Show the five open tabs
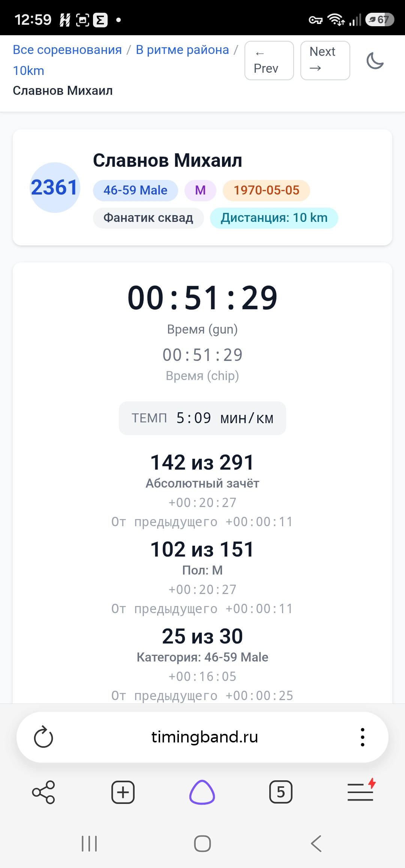The image size is (405, 868). (x=281, y=792)
